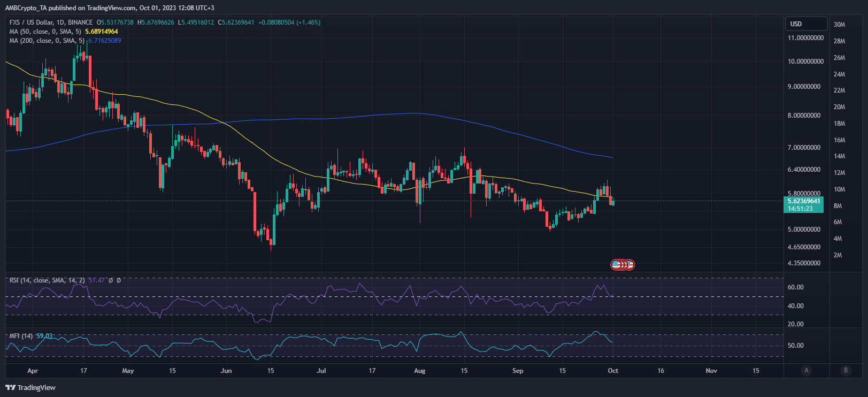Click the May label on time axis
The image size is (868, 397).
click(x=128, y=371)
